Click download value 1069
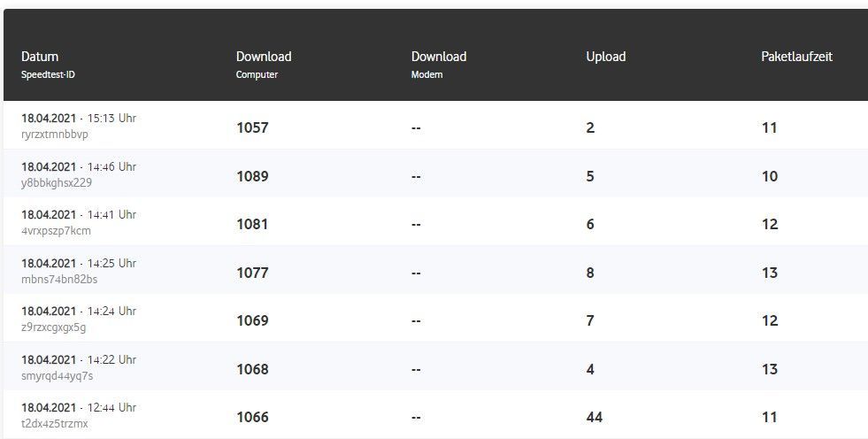Viewport: 868px width, 439px height. coord(252,320)
